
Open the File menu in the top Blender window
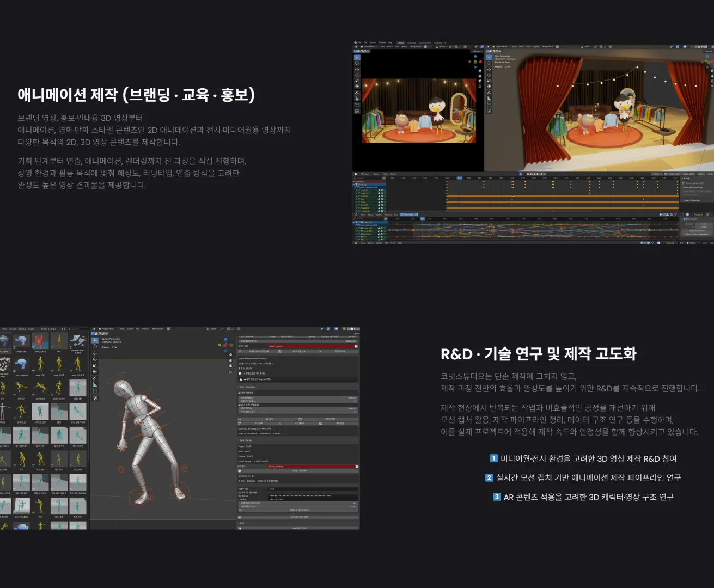tap(359, 42)
